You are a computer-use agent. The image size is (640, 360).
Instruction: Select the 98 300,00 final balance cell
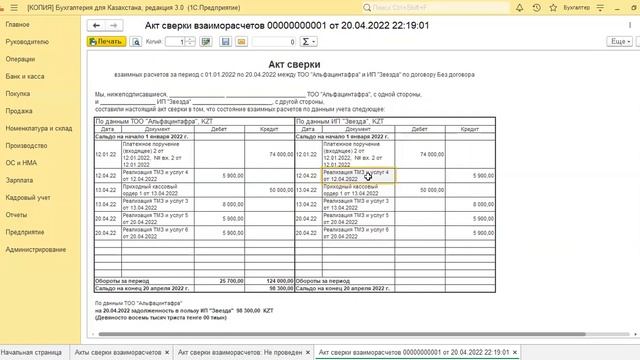point(269,289)
